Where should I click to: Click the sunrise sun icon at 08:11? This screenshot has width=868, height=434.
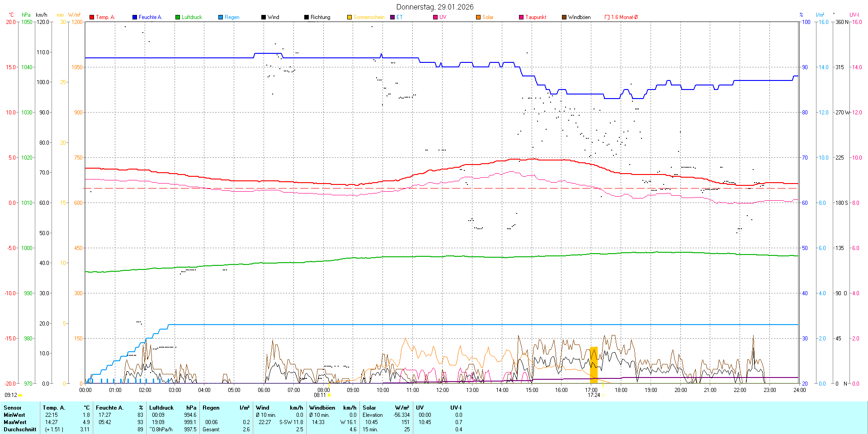coord(330,395)
